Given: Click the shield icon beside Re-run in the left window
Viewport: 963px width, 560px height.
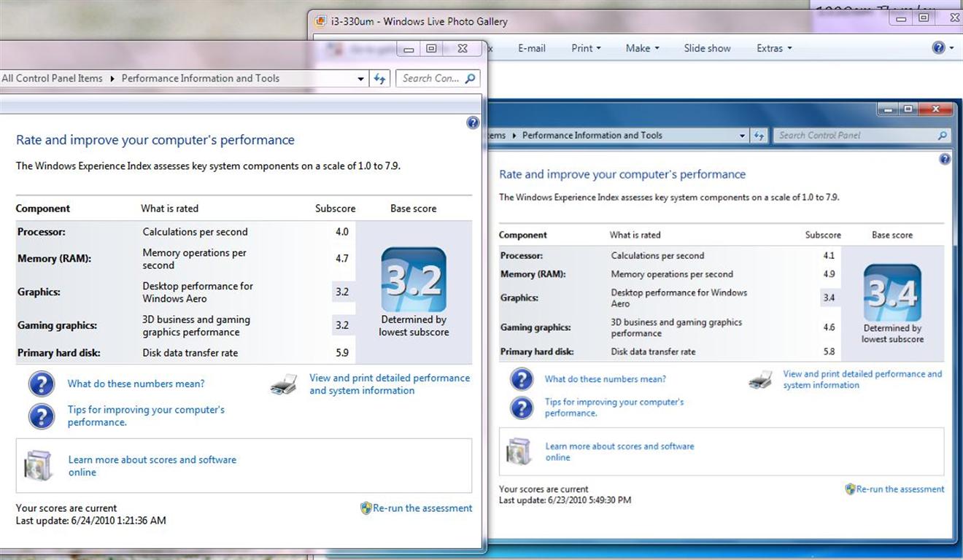Looking at the screenshot, I should click(x=366, y=508).
